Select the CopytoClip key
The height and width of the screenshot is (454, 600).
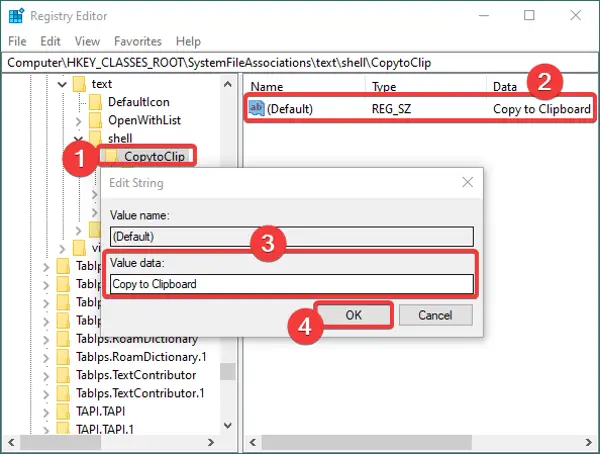click(x=154, y=156)
